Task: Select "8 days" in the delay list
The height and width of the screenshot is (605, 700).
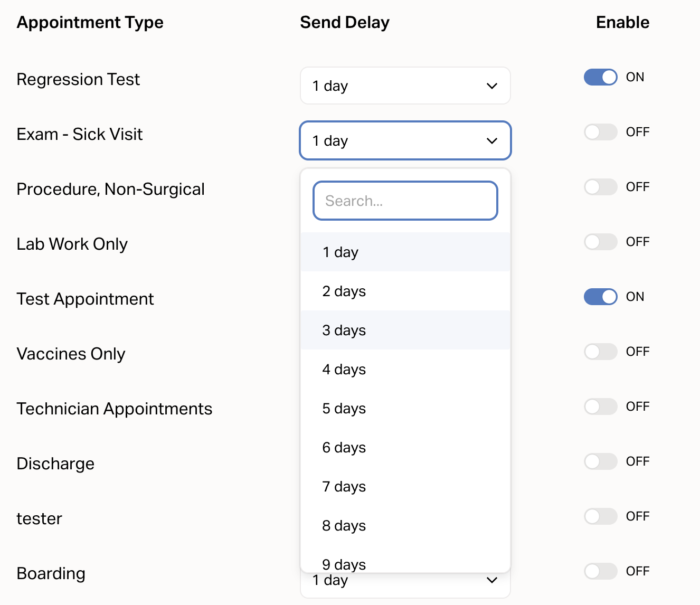Action: (x=405, y=526)
